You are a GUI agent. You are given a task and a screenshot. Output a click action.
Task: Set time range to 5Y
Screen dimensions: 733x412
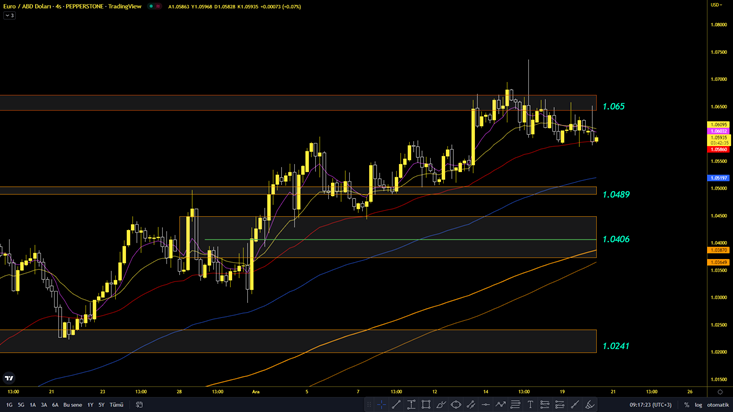click(101, 405)
